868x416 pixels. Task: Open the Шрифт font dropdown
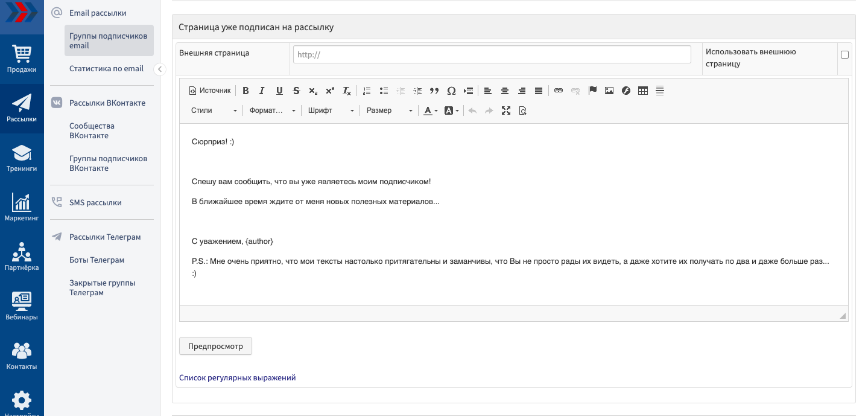331,110
